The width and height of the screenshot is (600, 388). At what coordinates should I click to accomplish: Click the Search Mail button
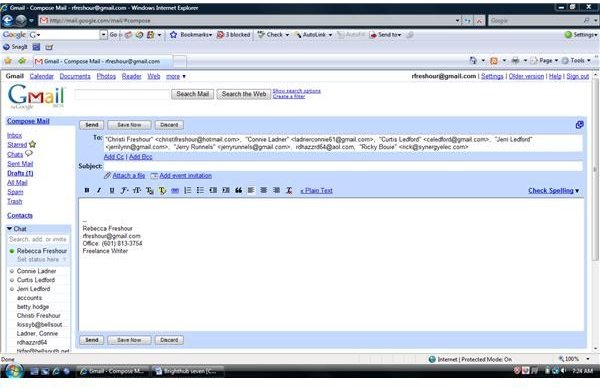click(192, 94)
